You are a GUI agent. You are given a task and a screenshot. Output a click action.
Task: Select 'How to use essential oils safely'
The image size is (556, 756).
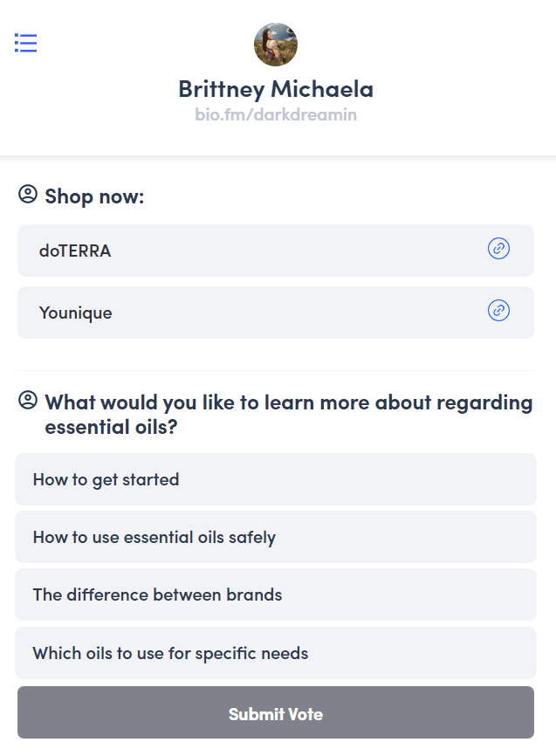276,537
